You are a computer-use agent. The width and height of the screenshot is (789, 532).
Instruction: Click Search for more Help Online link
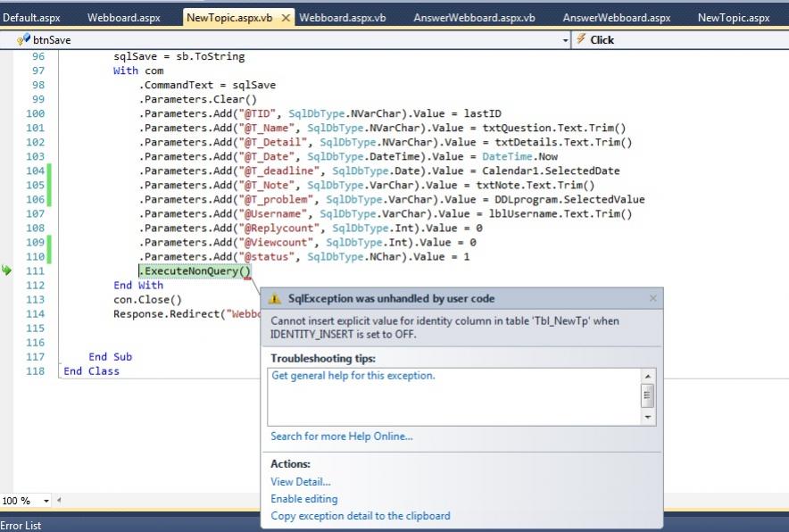coord(342,436)
